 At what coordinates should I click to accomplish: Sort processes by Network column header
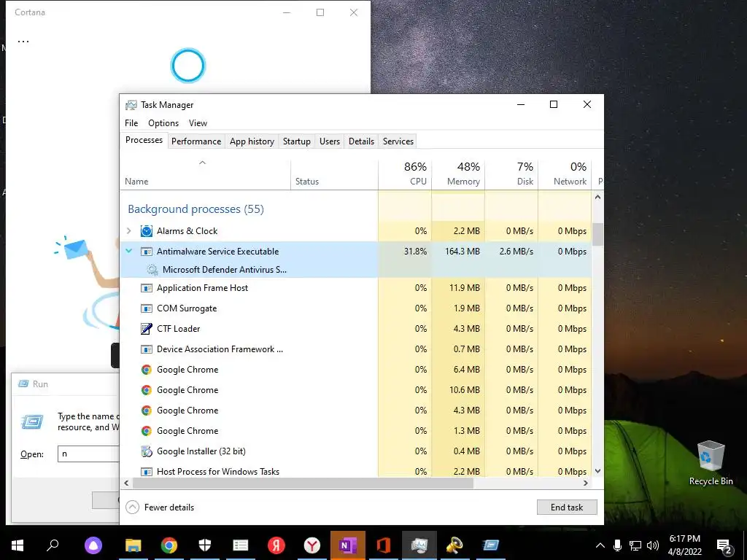pyautogui.click(x=565, y=174)
